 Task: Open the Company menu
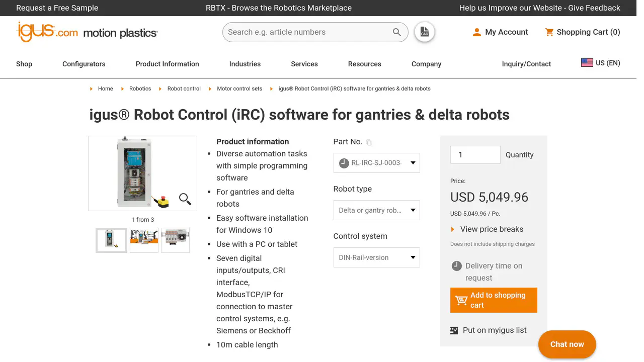pos(427,64)
